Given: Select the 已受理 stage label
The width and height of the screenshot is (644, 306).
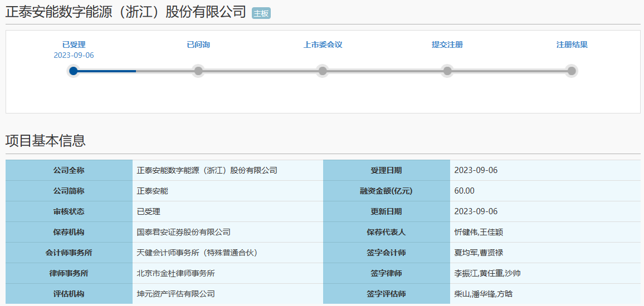Looking at the screenshot, I should (74, 45).
